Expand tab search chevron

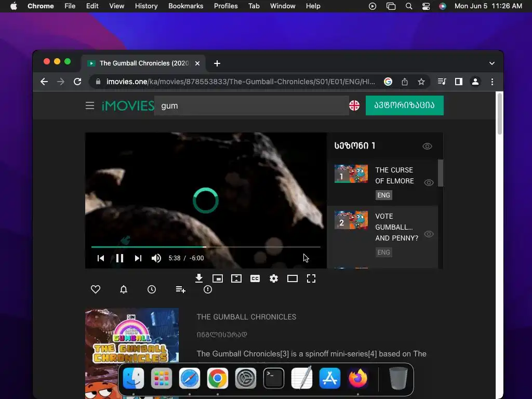pyautogui.click(x=491, y=63)
